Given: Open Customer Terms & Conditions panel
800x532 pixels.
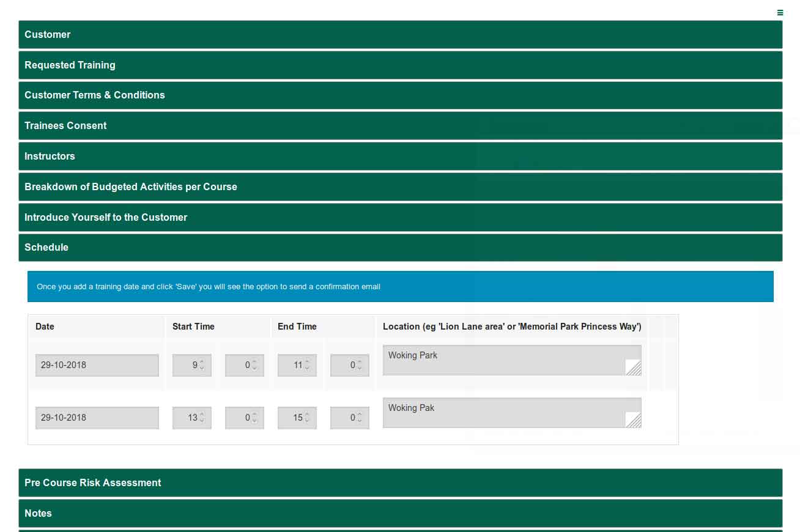Looking at the screenshot, I should 401,95.
